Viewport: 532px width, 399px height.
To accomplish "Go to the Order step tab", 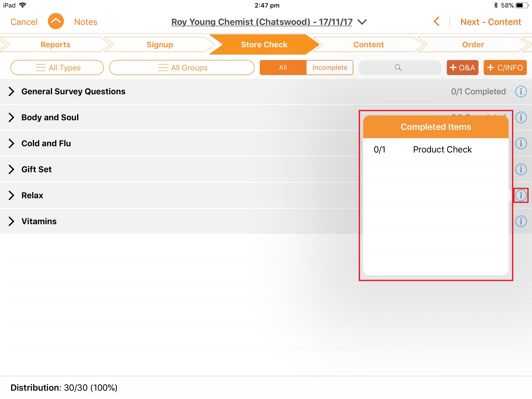I will point(473,45).
